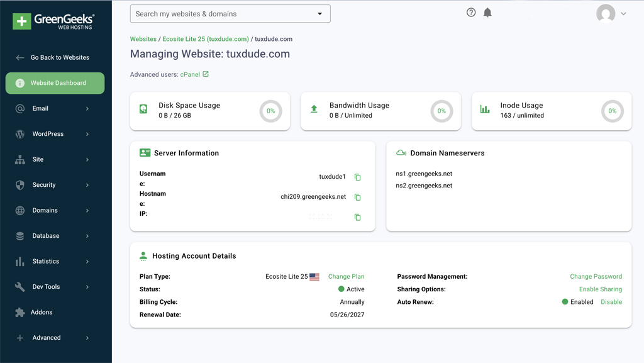The height and width of the screenshot is (363, 644).
Task: Click the Inode Usage chart icon
Action: click(485, 109)
